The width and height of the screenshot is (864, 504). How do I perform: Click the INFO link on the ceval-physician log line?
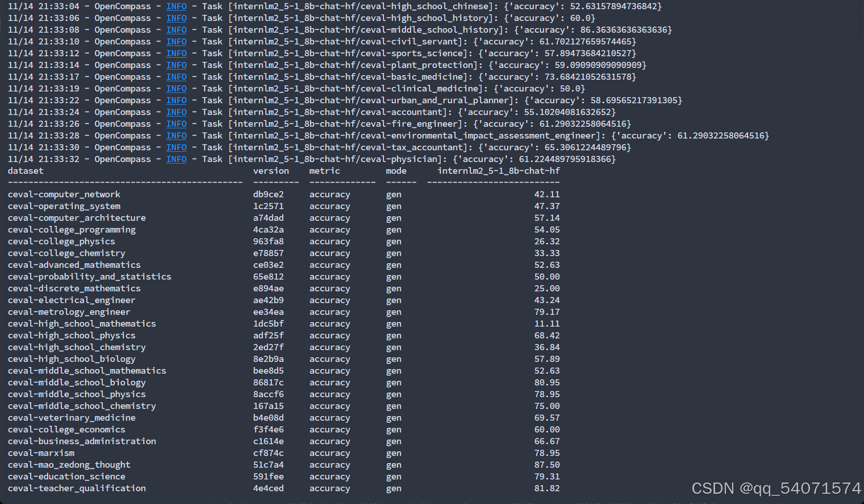point(176,159)
